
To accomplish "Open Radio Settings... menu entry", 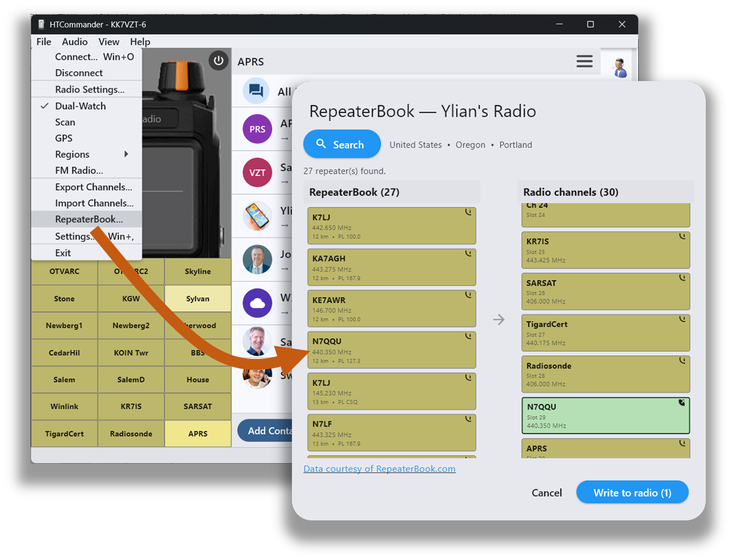I will pos(87,89).
